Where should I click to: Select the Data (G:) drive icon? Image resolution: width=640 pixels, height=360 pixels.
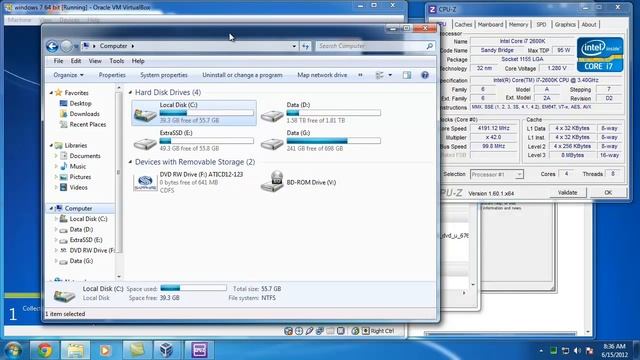click(272, 143)
